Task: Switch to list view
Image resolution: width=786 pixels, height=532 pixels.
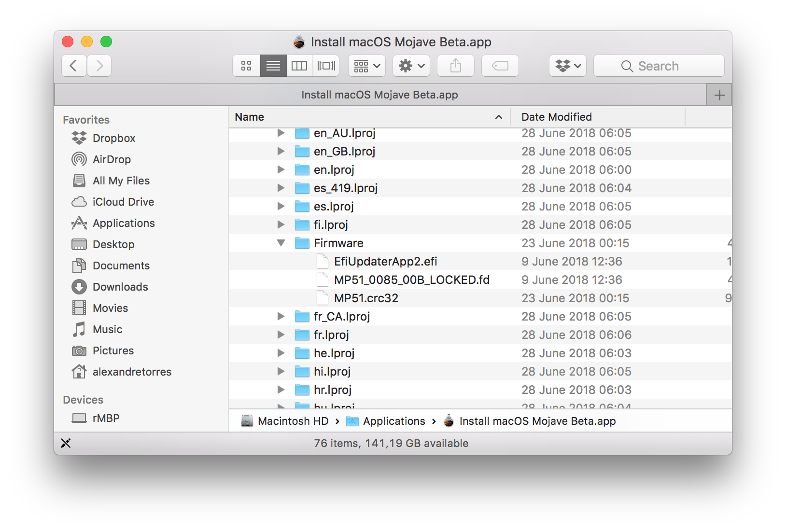Action: 273,66
